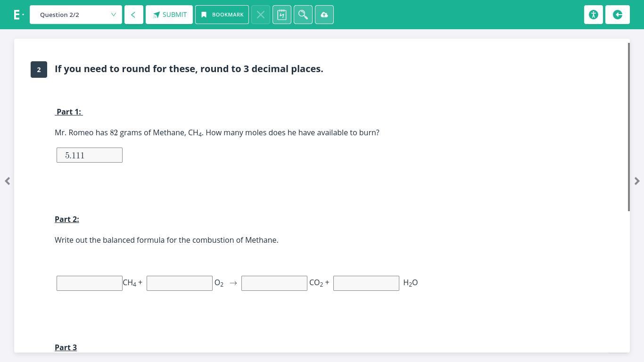Click the cloud upload save icon
Screen dimensions: 644x362
coord(324,15)
